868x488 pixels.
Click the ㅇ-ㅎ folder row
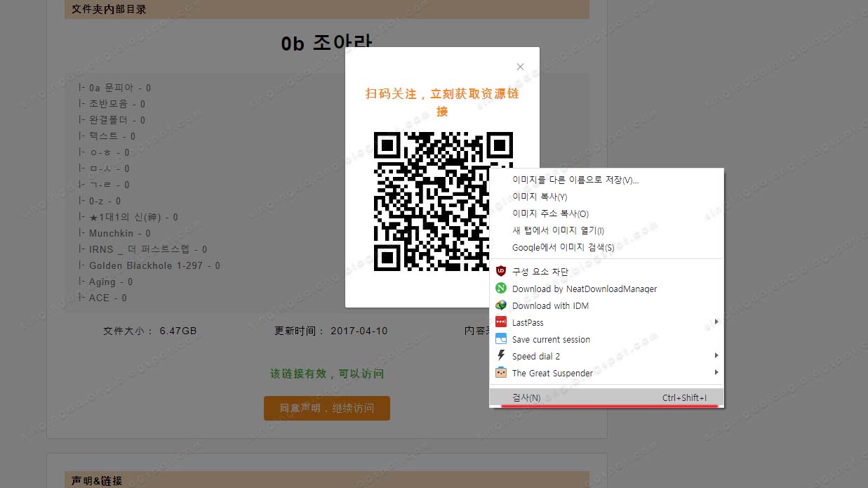click(105, 152)
